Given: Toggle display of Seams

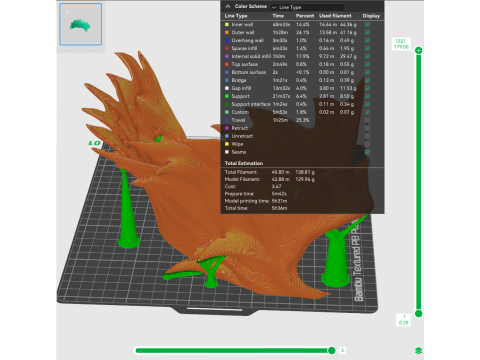Looking at the screenshot, I should [x=367, y=152].
